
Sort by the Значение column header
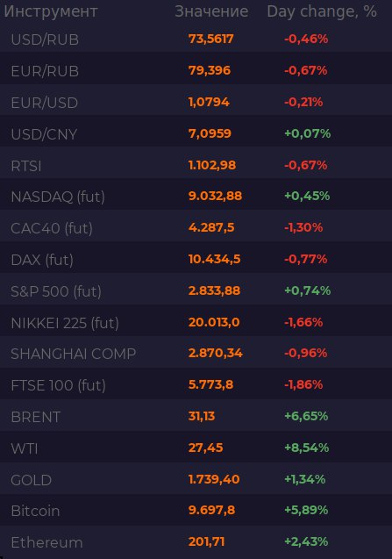[x=211, y=11]
